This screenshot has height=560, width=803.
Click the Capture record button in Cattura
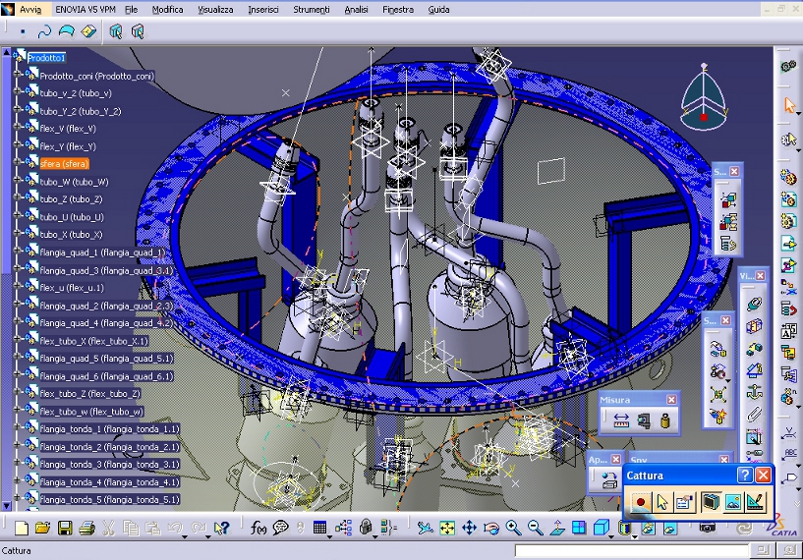tap(640, 502)
